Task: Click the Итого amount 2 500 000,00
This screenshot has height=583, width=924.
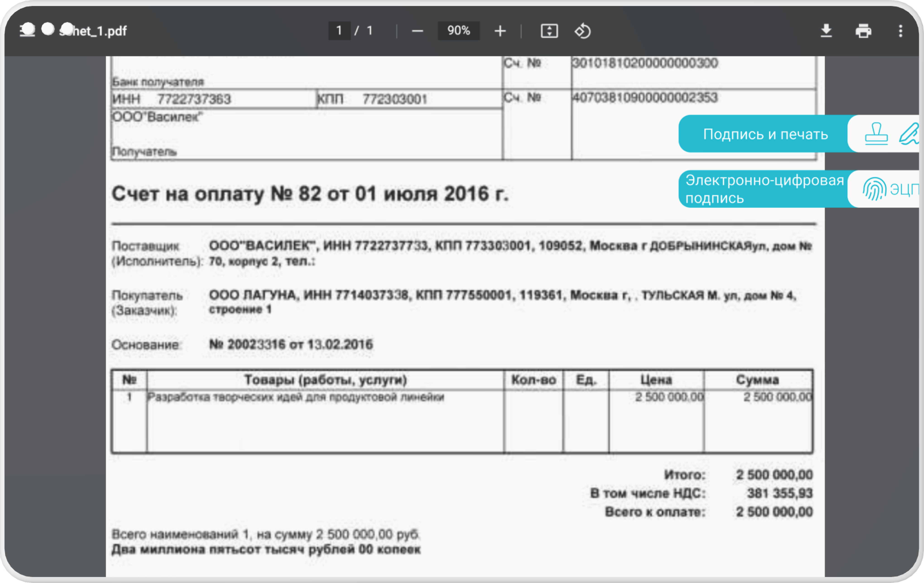Action: (774, 475)
